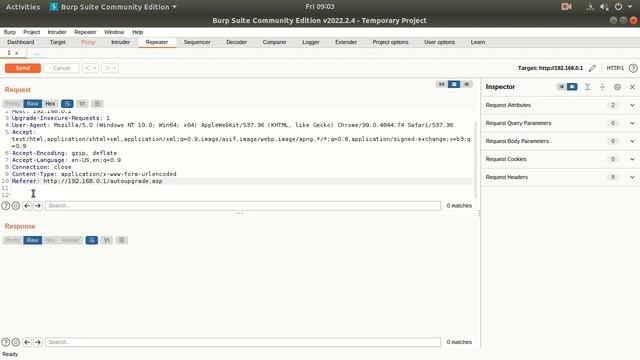Select the highlighted Inspector layout icon
640x360 pixels.
coord(572,87)
